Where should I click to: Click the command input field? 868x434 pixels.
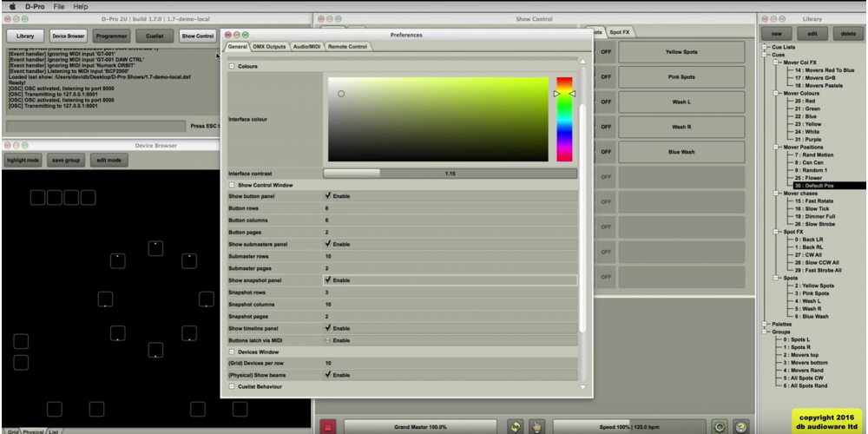point(95,126)
